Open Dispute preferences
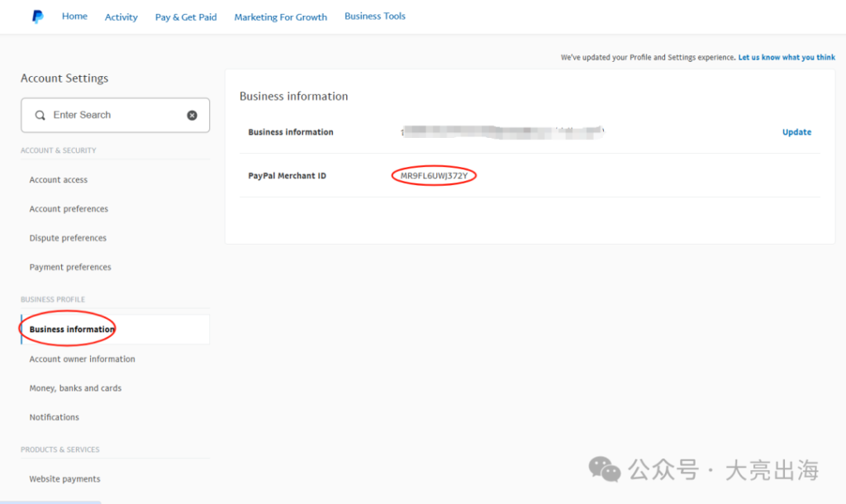This screenshot has width=846, height=504. pos(68,238)
